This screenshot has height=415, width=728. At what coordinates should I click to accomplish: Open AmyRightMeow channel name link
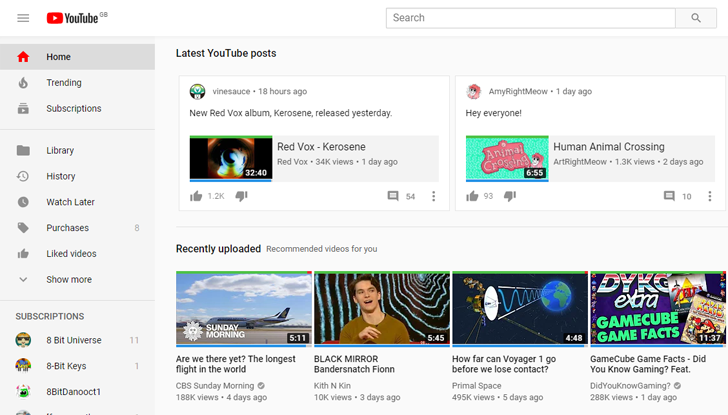point(518,91)
